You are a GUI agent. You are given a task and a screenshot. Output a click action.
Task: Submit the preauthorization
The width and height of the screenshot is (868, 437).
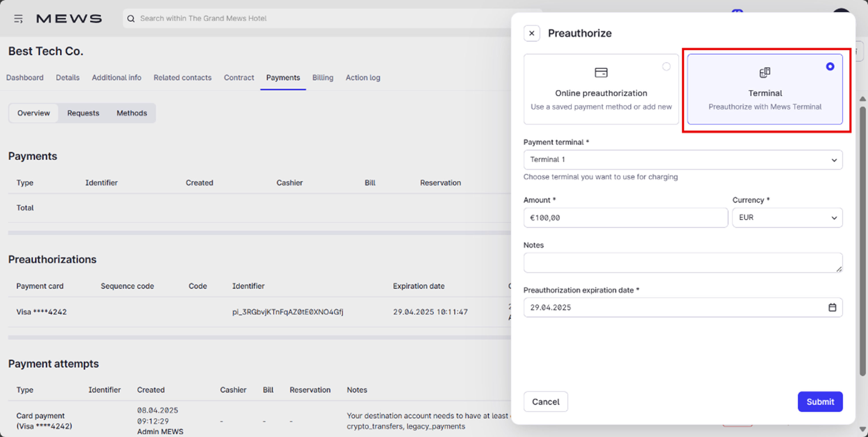tap(820, 402)
